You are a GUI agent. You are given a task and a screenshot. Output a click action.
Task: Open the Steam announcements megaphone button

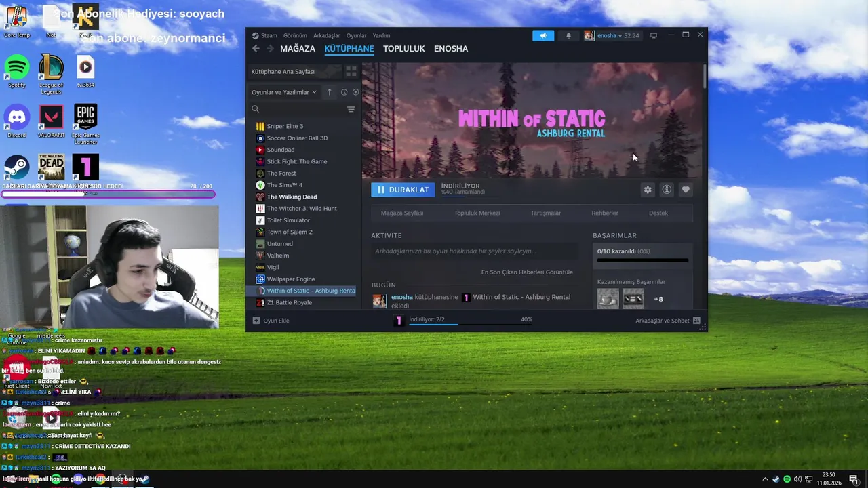pos(543,35)
